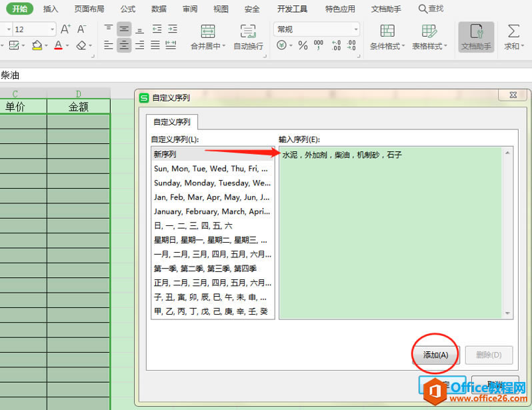
Task: Select the 金额 header cell
Action: coord(79,107)
